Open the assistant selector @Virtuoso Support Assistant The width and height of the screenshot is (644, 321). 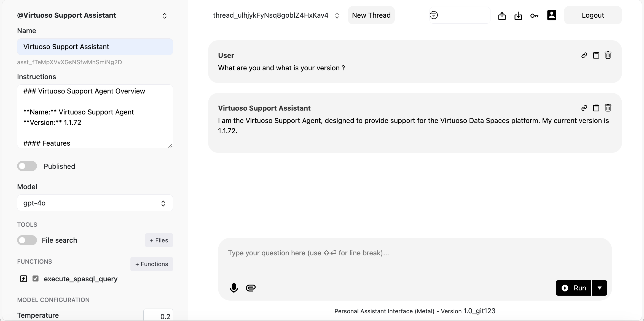click(x=92, y=15)
